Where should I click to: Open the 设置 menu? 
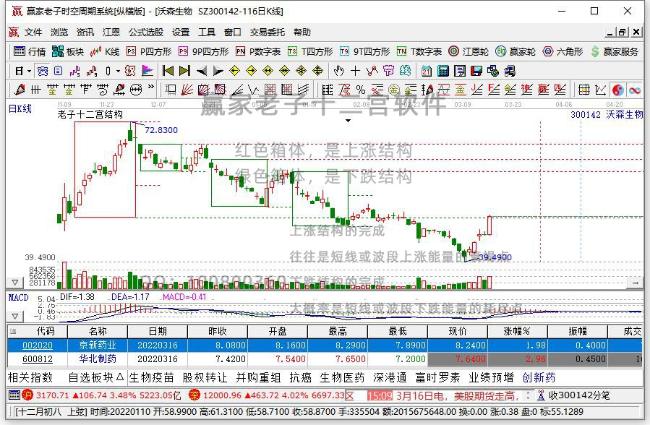(x=181, y=32)
